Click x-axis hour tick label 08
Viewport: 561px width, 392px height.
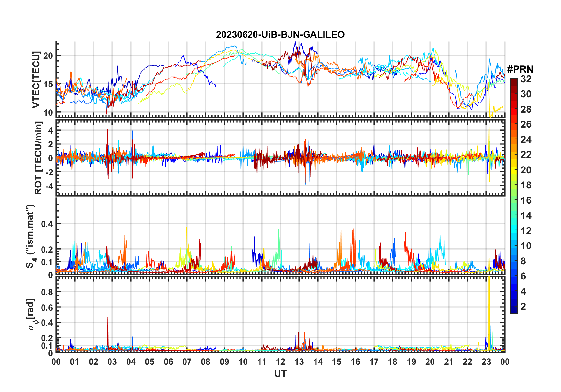(206, 362)
